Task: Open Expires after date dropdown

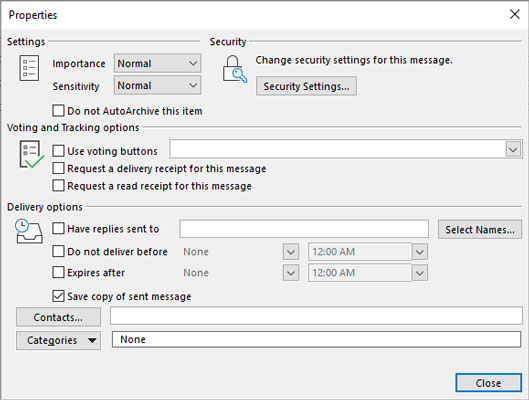Action: click(x=291, y=273)
